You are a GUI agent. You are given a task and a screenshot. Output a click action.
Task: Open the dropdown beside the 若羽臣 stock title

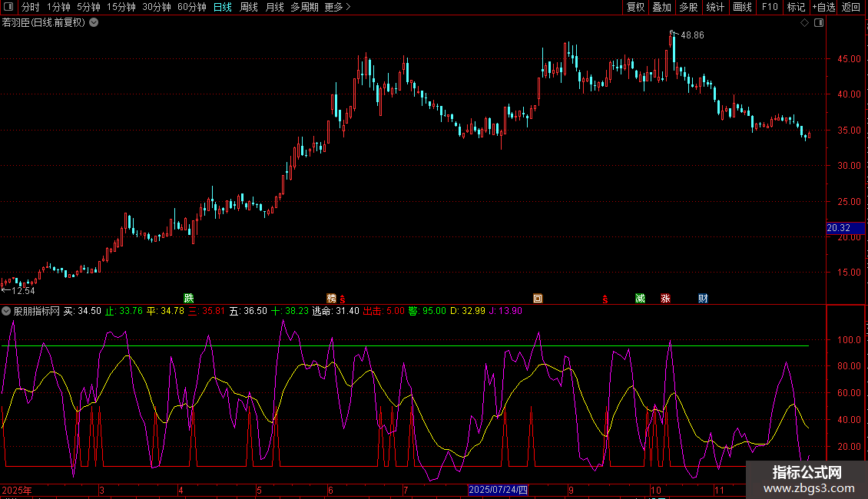[94, 22]
